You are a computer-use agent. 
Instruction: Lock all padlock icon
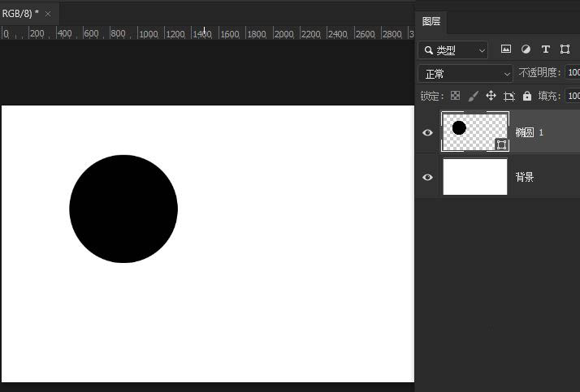[x=527, y=96]
